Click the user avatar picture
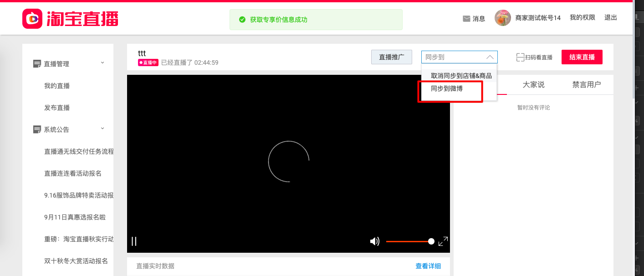This screenshot has height=276, width=644. click(x=503, y=18)
